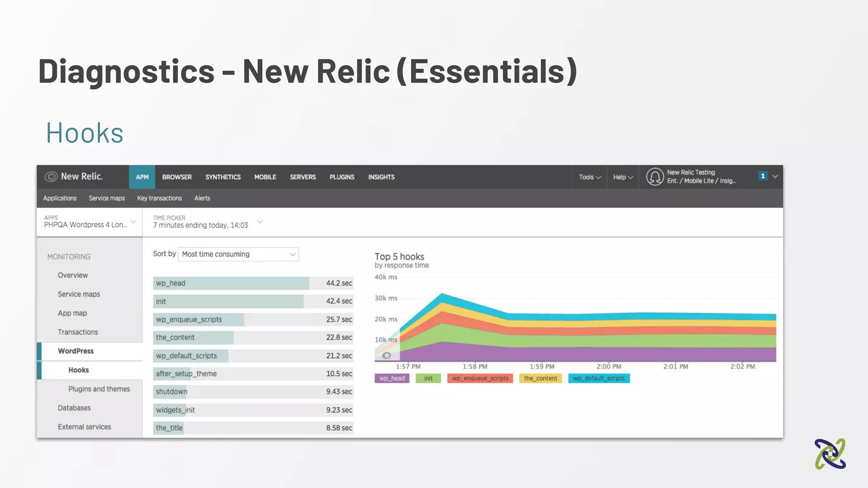
Task: Click the New Relic logo icon
Action: click(51, 177)
